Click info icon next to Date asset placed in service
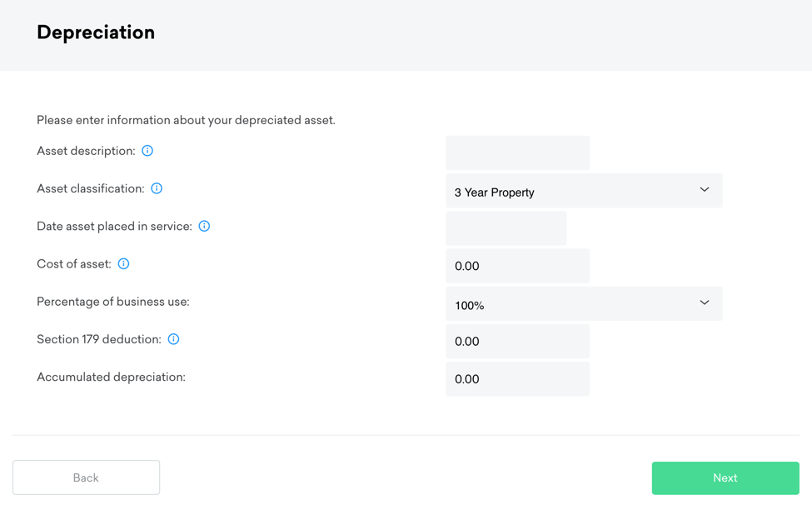The width and height of the screenshot is (812, 505). pyautogui.click(x=204, y=226)
